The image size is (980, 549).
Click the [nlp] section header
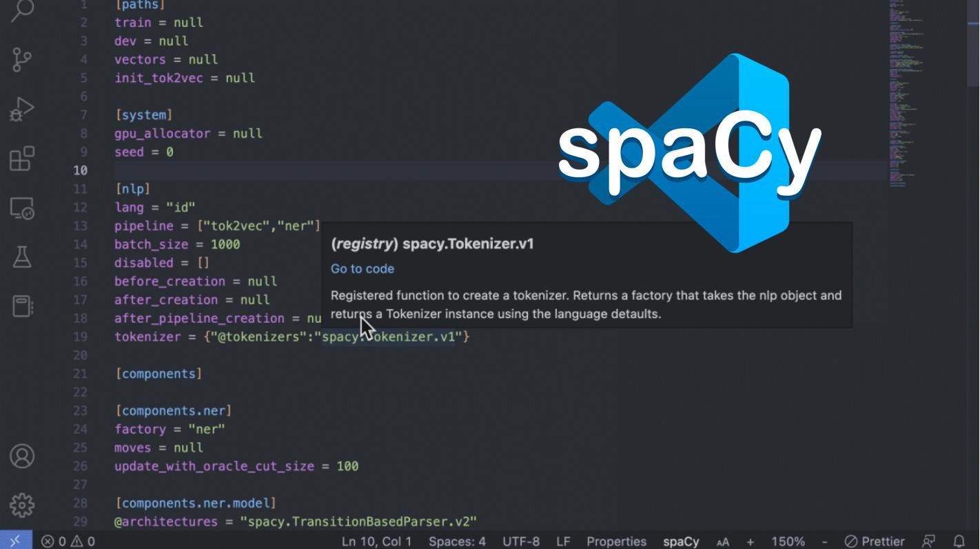[133, 189]
